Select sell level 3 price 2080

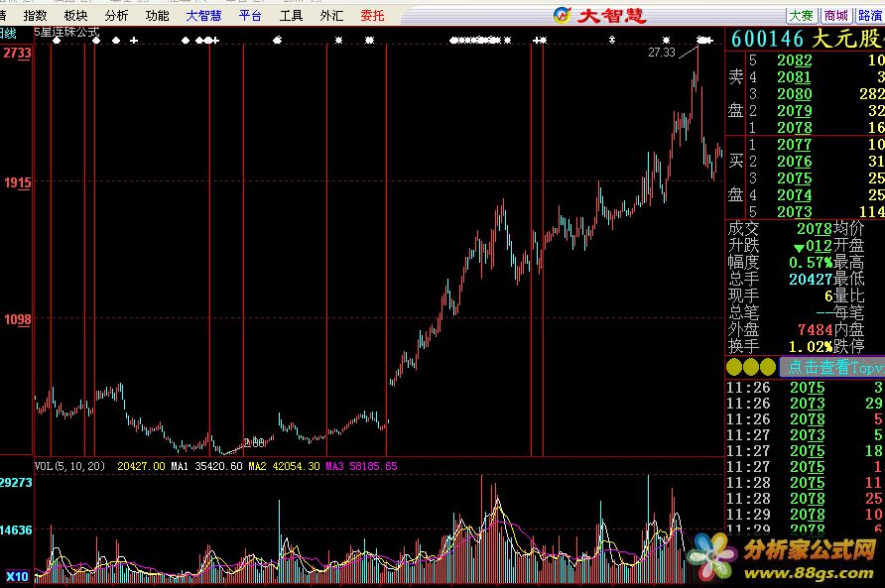794,94
